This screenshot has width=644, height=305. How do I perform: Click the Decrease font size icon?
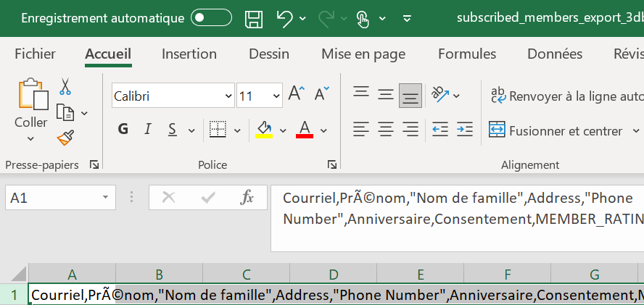click(x=321, y=93)
